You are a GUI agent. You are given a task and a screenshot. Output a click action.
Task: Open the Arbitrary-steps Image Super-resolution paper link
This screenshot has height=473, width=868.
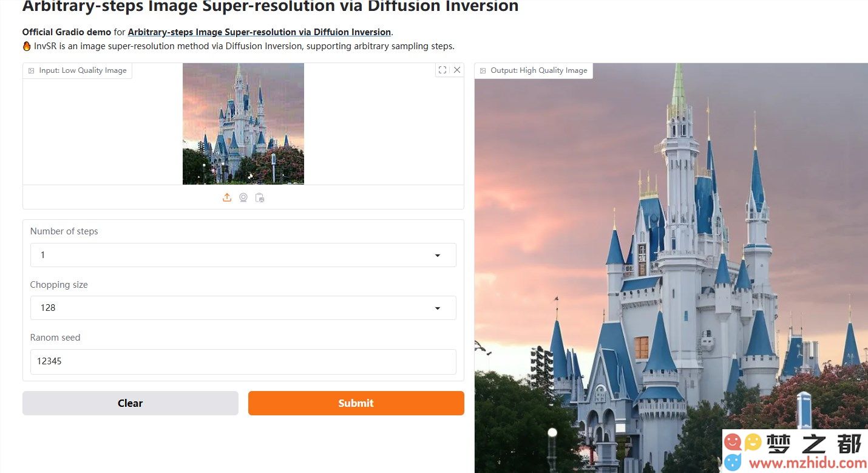pyautogui.click(x=259, y=32)
